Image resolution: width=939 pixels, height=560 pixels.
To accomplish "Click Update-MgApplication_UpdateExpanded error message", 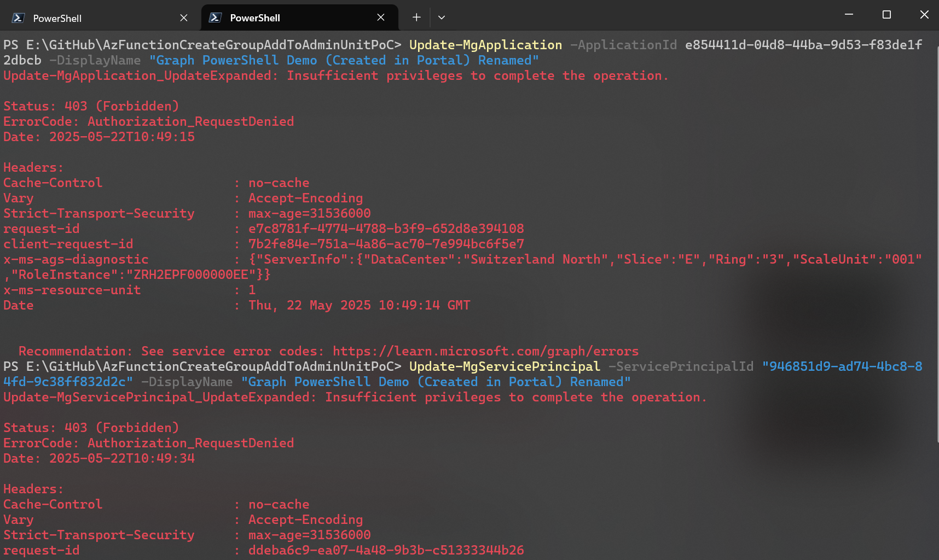I will tap(336, 75).
